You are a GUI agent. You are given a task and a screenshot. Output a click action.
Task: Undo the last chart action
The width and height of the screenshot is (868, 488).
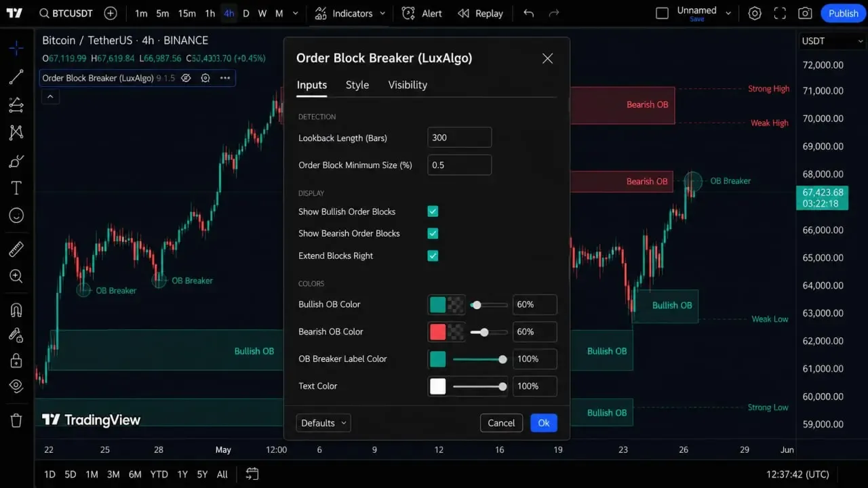(529, 14)
